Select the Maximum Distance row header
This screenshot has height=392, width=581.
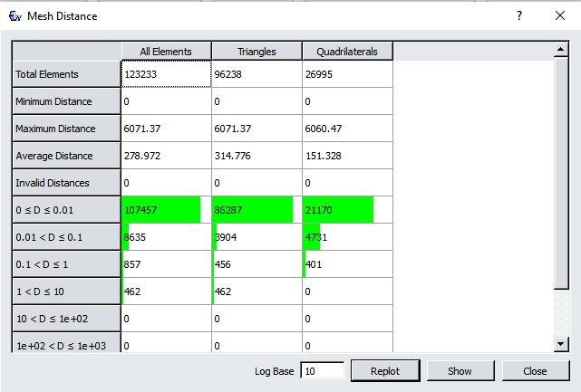[66, 129]
